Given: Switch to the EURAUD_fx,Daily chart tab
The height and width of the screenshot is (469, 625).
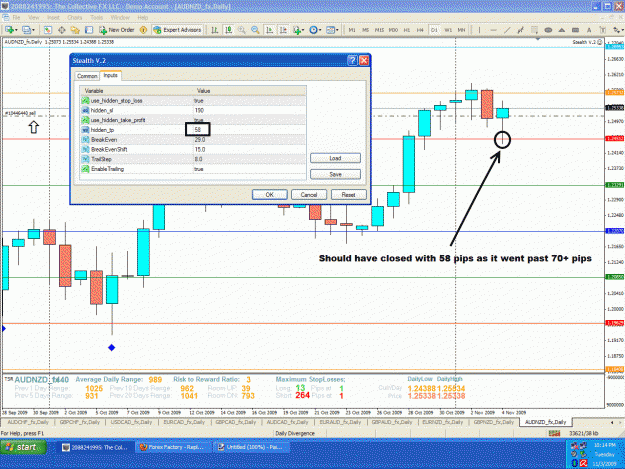Looking at the screenshot, I should (x=340, y=422).
